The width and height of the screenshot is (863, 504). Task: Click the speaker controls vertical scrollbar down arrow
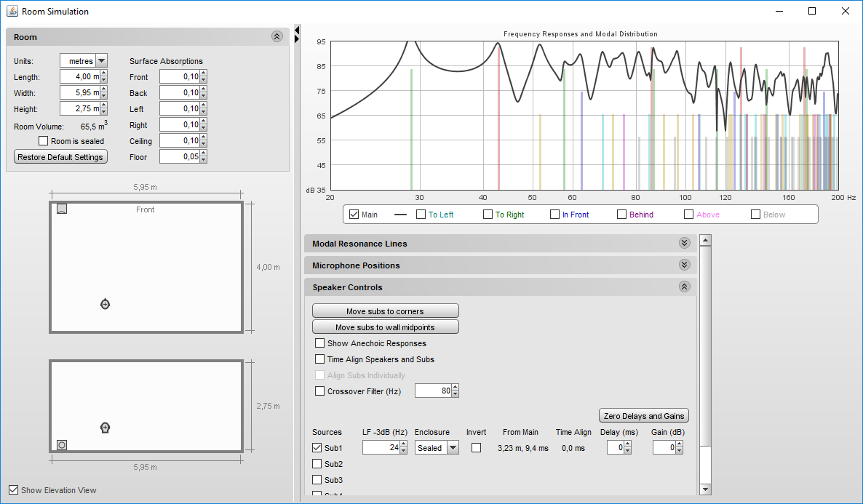[704, 490]
